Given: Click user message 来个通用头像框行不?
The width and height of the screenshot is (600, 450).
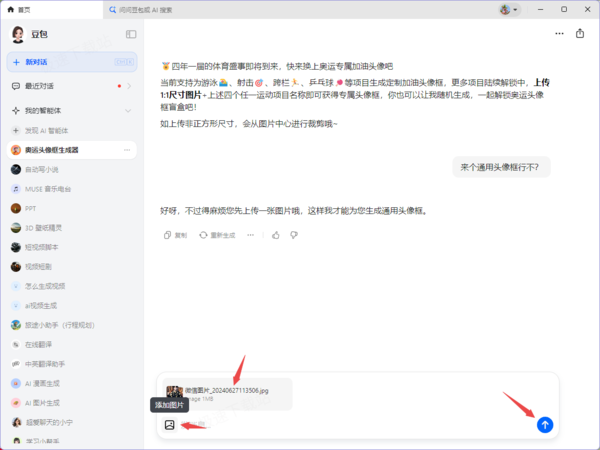Looking at the screenshot, I should pyautogui.click(x=501, y=167).
